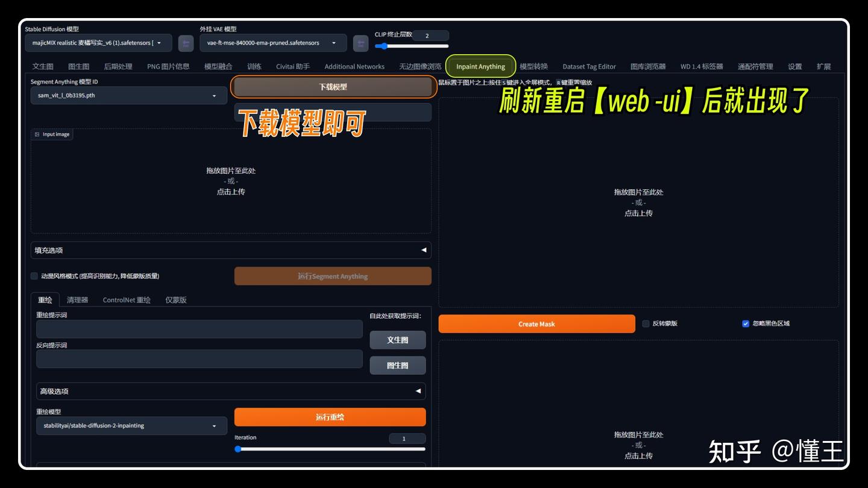Click the Input image panel icon
Viewport: 868px width, 488px height.
tap(36, 134)
